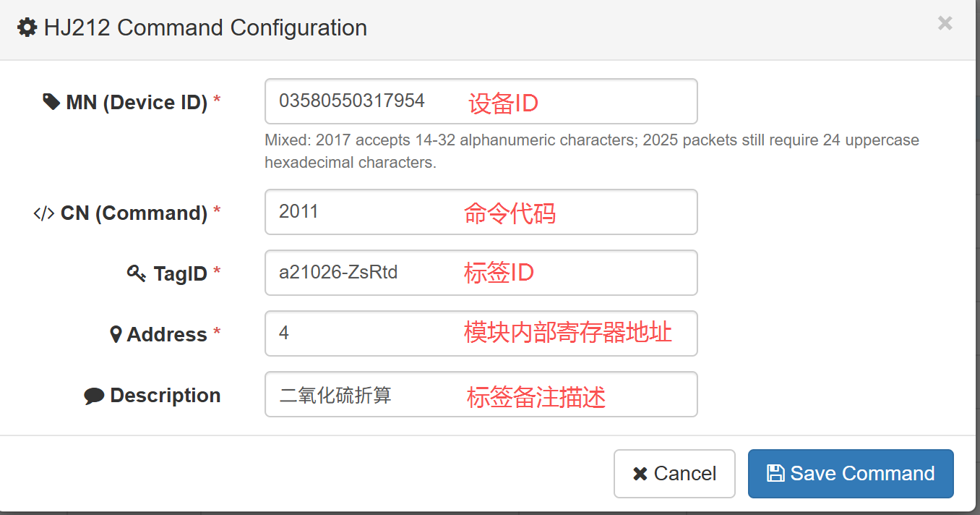Image resolution: width=980 pixels, height=515 pixels.
Task: Close the dialog with the top-right X
Action: pyautogui.click(x=945, y=23)
